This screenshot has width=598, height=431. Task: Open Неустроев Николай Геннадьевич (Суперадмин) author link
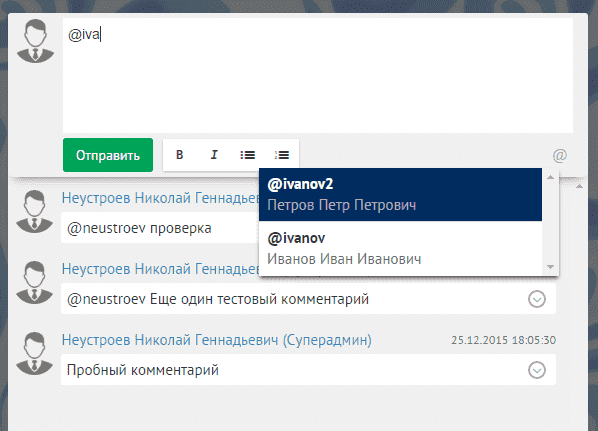[x=217, y=340]
